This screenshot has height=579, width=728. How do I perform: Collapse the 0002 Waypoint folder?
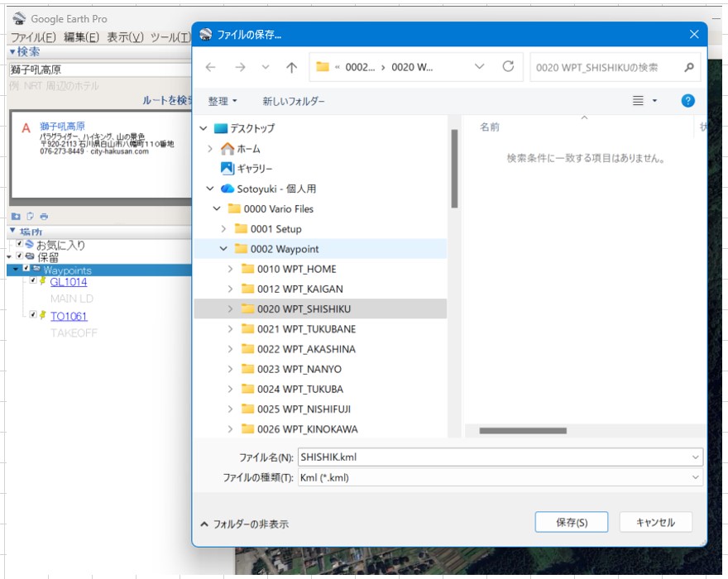[x=223, y=249]
